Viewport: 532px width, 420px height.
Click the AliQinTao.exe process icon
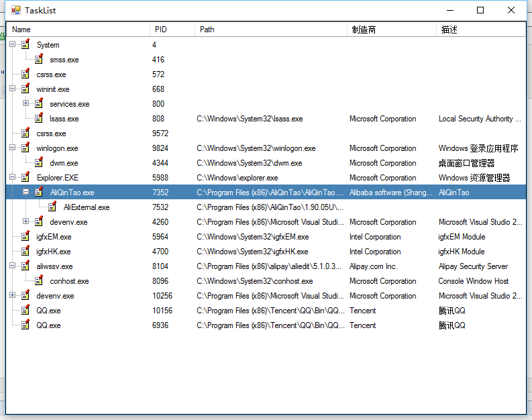39,192
